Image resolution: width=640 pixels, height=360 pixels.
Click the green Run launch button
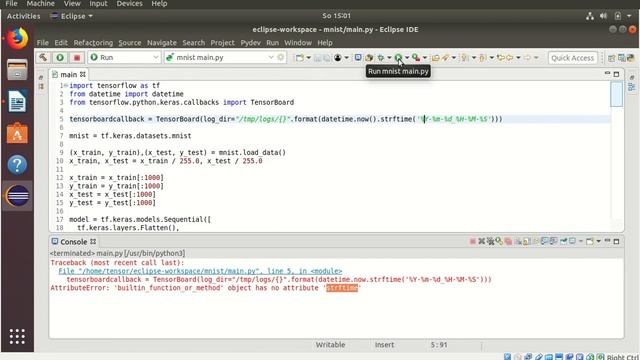click(x=60, y=57)
